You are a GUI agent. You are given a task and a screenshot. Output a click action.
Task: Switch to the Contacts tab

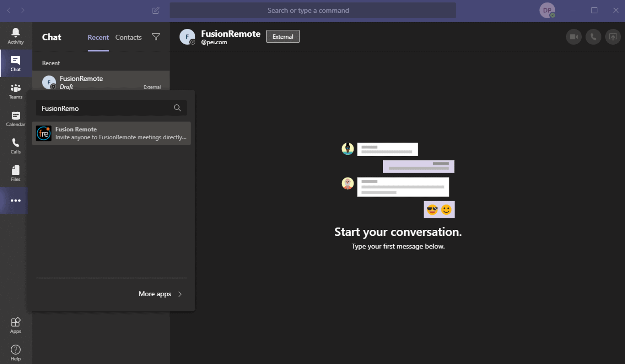click(128, 37)
